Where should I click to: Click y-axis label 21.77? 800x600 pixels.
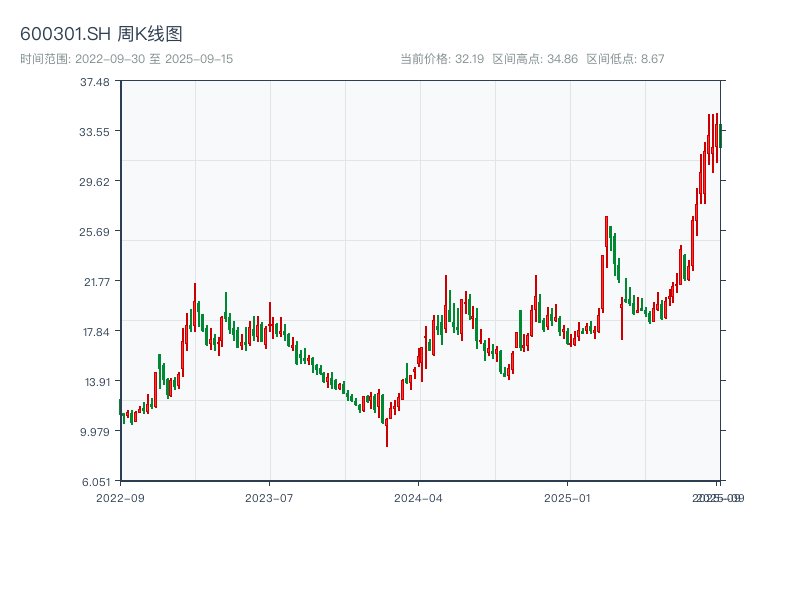[x=97, y=282]
